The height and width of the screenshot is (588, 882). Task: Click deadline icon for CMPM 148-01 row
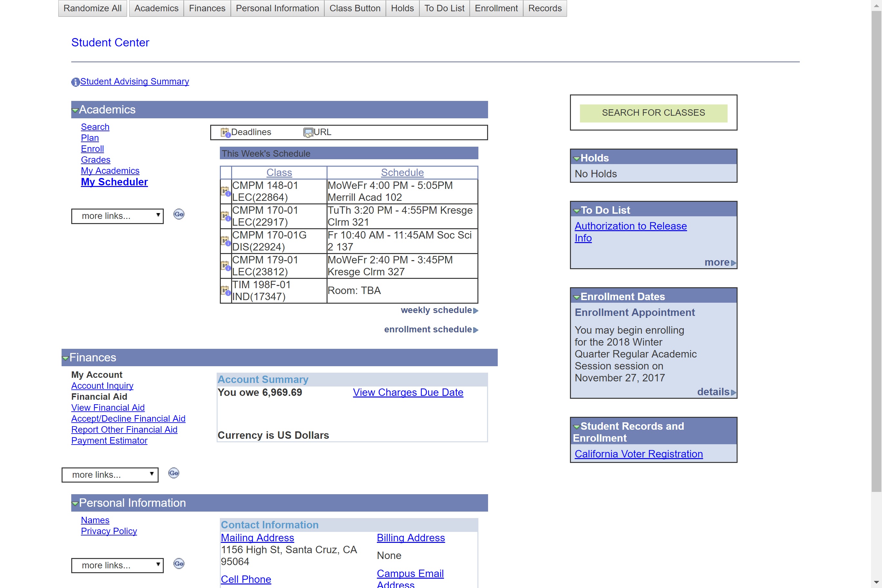(x=225, y=191)
